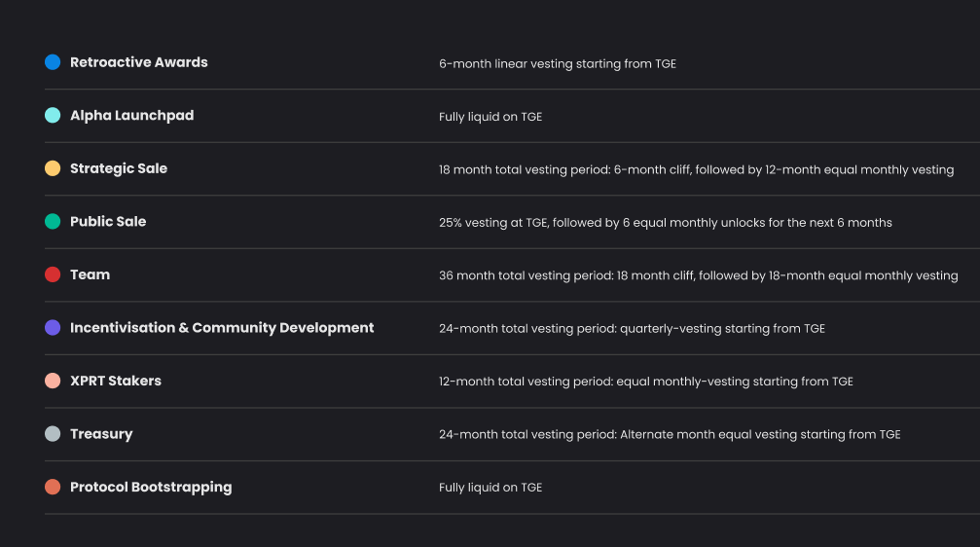The image size is (980, 547).
Task: Select the Treasury label
Action: pyautogui.click(x=101, y=434)
